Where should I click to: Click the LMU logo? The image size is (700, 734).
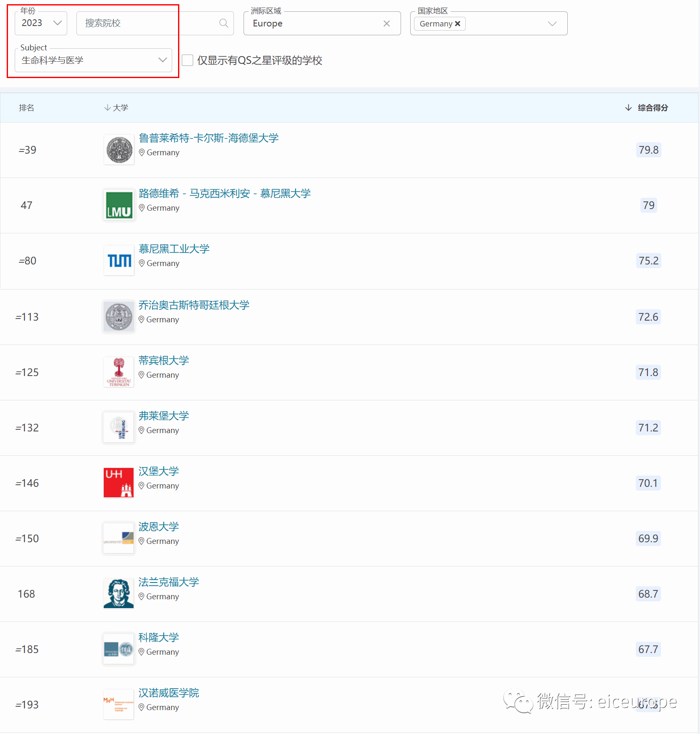coord(119,205)
